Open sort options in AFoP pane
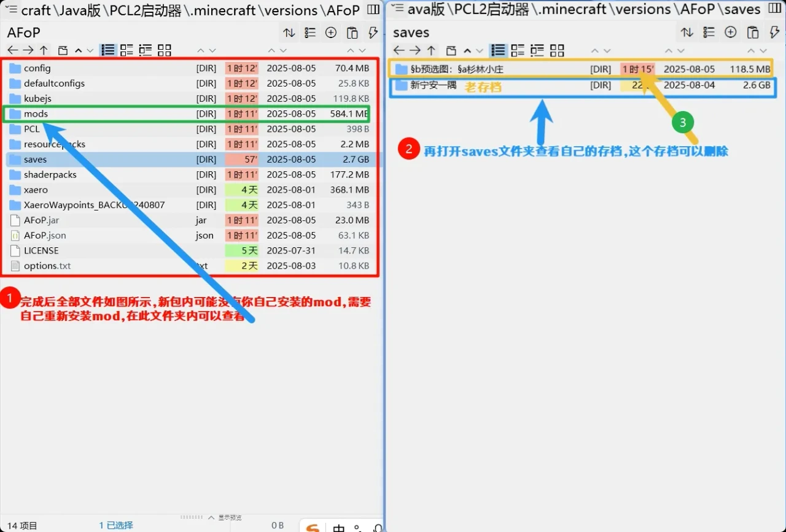The image size is (786, 532). click(289, 33)
